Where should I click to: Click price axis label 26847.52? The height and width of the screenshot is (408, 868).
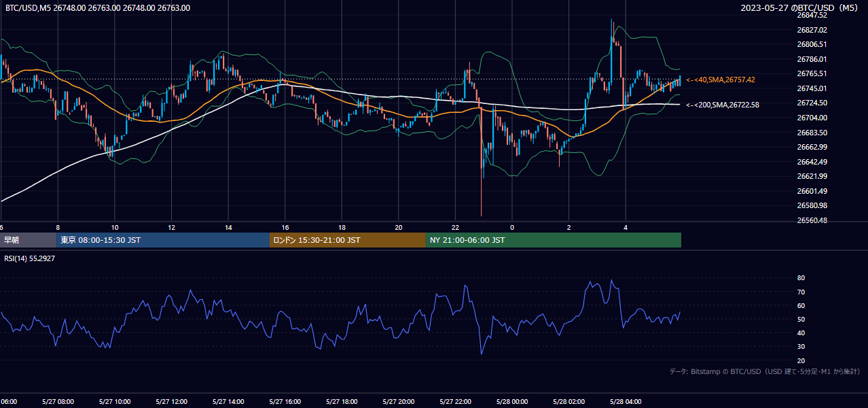(x=812, y=15)
